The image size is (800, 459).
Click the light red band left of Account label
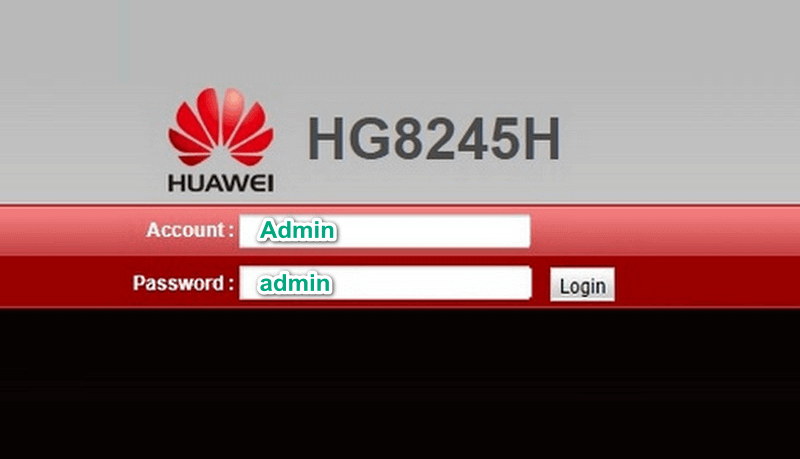71,231
